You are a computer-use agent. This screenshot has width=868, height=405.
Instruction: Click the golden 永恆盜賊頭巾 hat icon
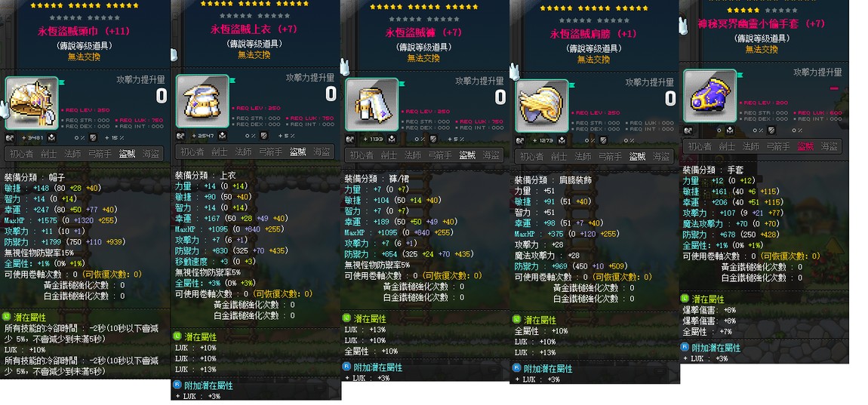(x=32, y=103)
